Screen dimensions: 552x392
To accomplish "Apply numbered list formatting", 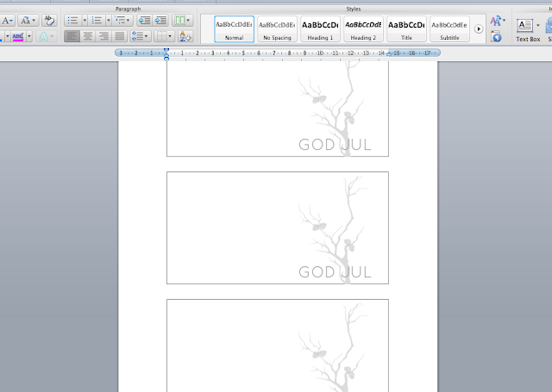I will pyautogui.click(x=97, y=21).
